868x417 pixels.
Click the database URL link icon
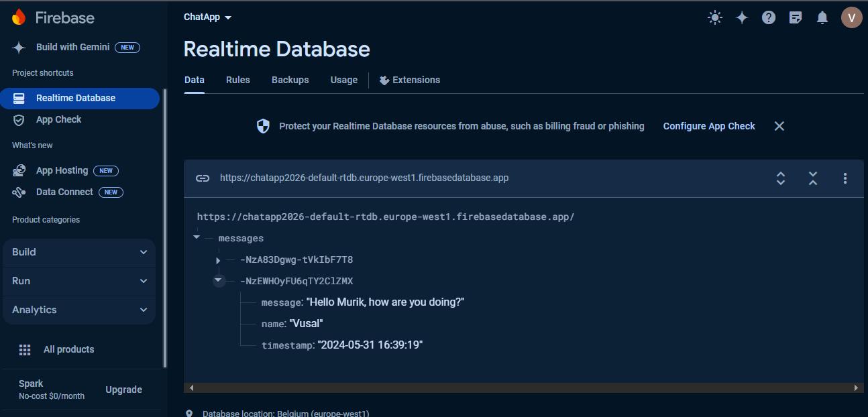coord(202,178)
